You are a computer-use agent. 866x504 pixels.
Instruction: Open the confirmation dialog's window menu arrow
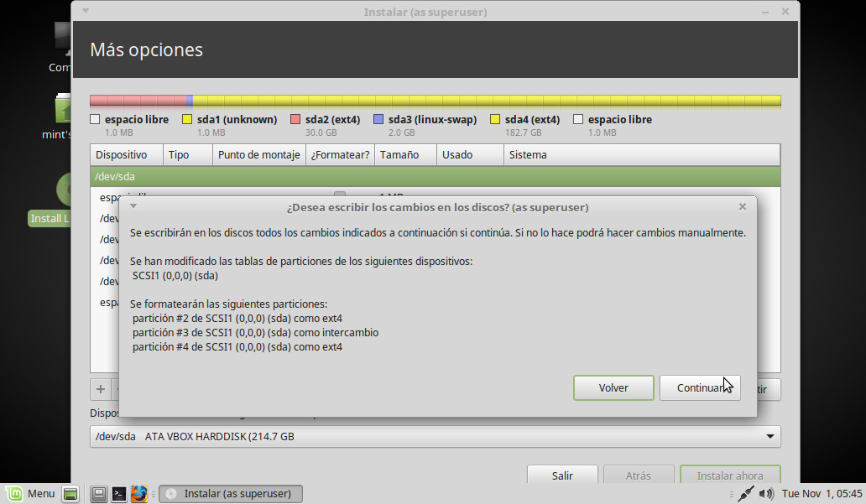[x=133, y=206]
